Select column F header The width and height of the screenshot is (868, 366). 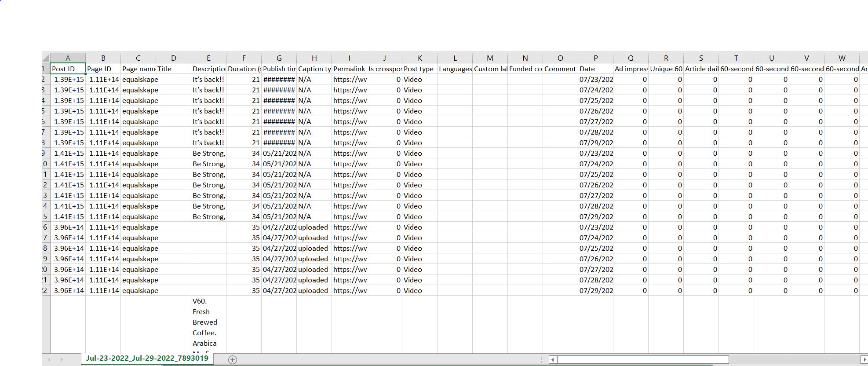coord(244,58)
